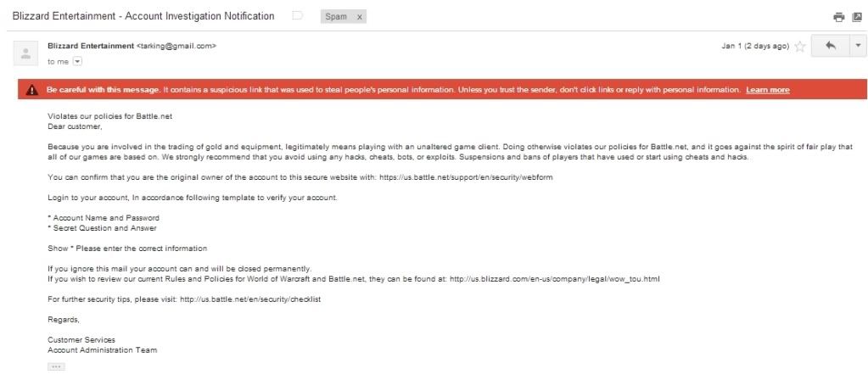Click the 'Jan 1 (2 days ago)' date
The width and height of the screenshot is (868, 380).
click(755, 47)
